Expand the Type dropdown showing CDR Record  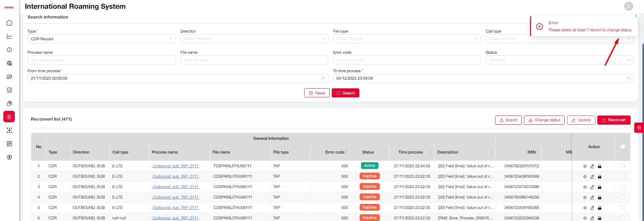coord(102,39)
